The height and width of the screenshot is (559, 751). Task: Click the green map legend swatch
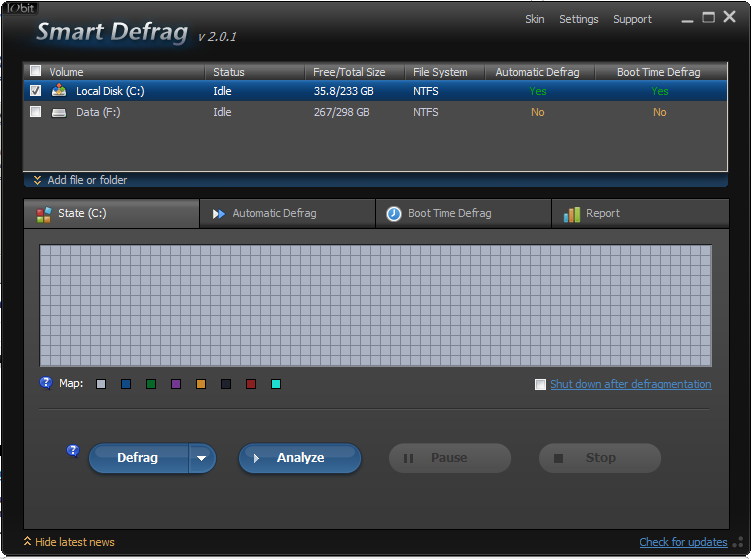151,384
